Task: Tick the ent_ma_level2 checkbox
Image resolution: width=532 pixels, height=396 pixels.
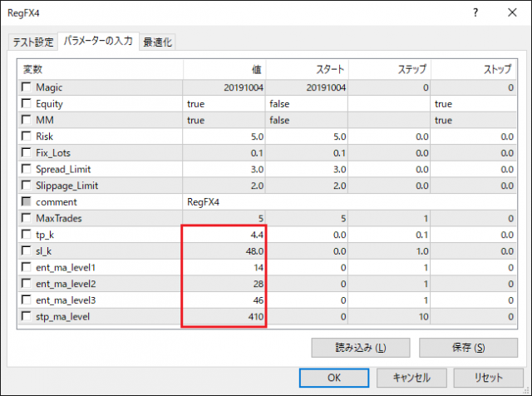Action: point(26,283)
